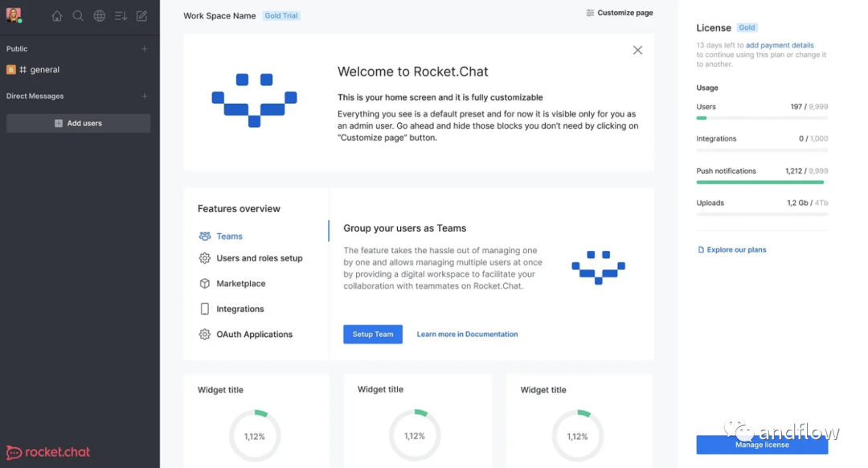The image size is (868, 468).
Task: Click the rocket.chat logo in sidebar
Action: 48,453
